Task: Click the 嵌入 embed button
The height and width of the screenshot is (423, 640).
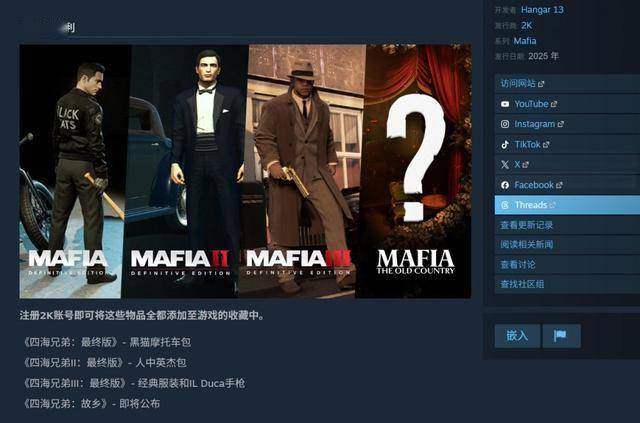Action: [x=517, y=336]
